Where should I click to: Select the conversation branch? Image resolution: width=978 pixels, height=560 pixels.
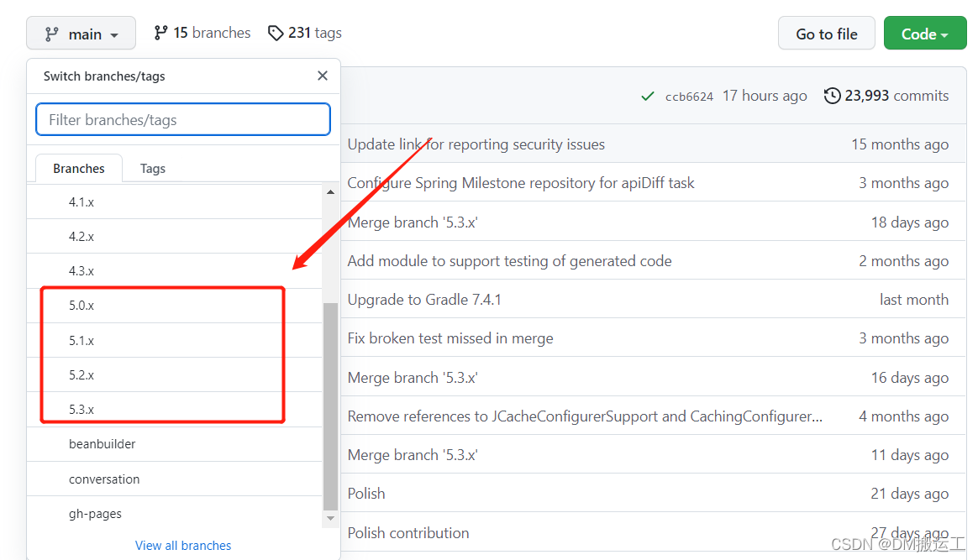point(175,479)
